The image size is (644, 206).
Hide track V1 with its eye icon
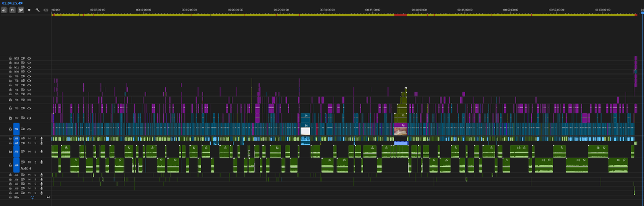click(29, 129)
